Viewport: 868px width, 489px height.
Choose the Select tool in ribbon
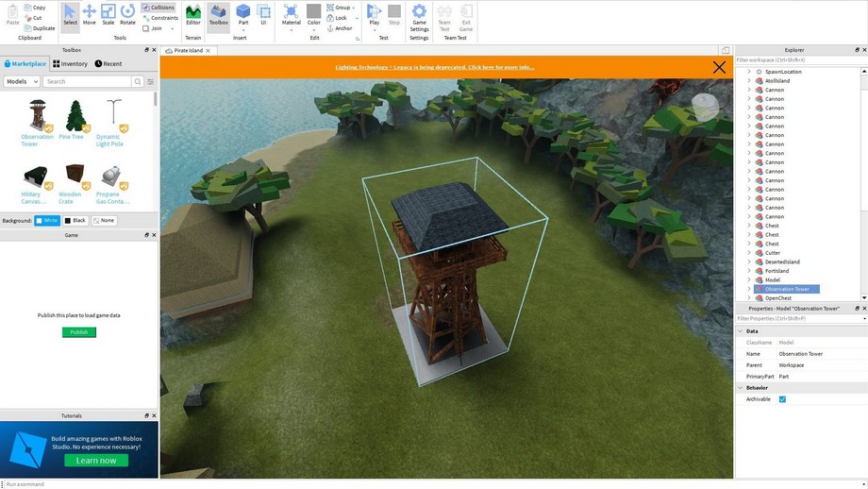click(71, 15)
